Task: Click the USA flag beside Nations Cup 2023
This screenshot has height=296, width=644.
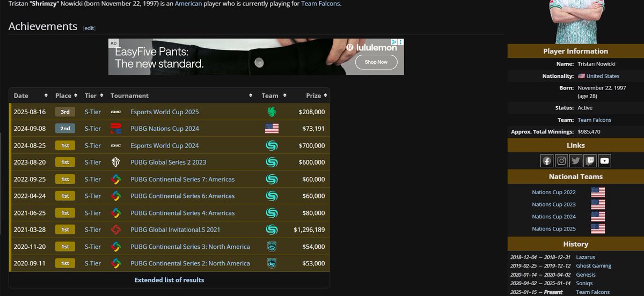Action: pyautogui.click(x=598, y=204)
